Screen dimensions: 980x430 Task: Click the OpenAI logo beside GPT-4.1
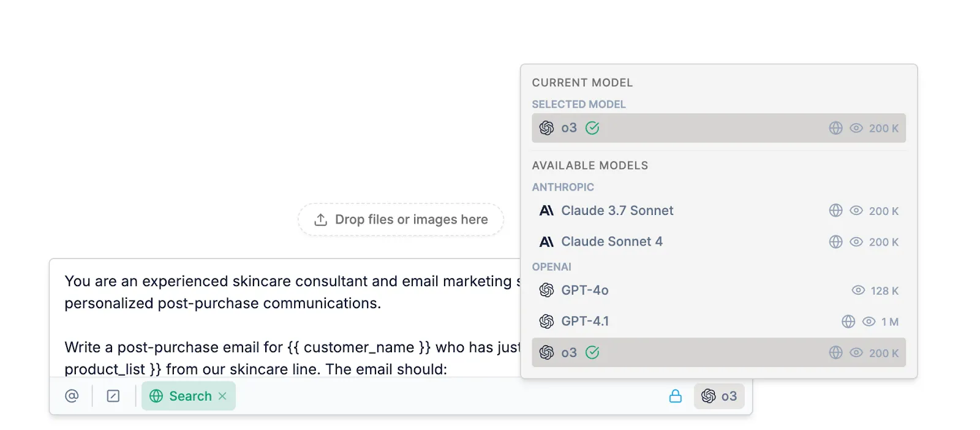click(x=546, y=321)
